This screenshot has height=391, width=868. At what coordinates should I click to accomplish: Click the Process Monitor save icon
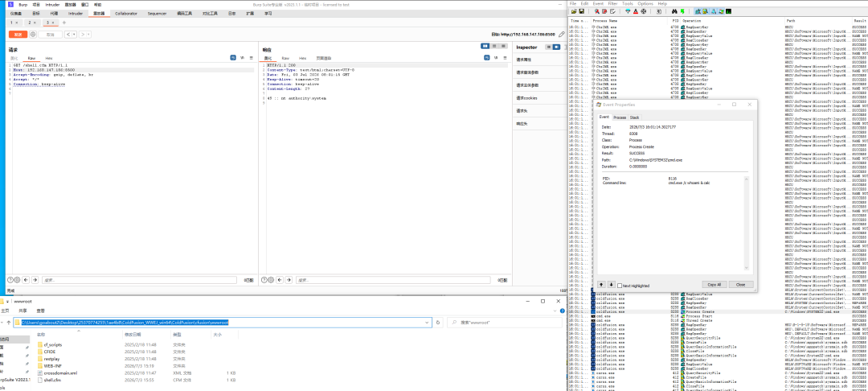581,11
